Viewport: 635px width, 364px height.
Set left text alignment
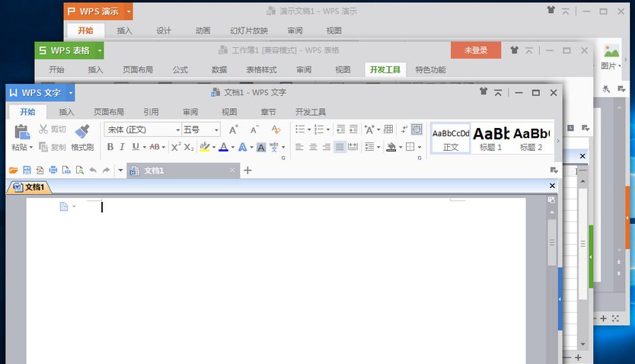299,147
